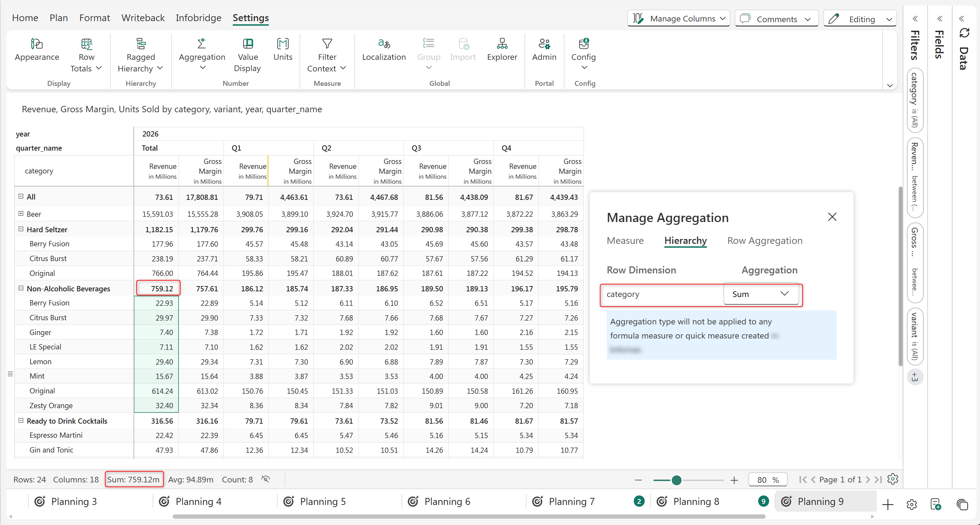This screenshot has height=525, width=980.
Task: Open the Appearance settings icon
Action: tap(37, 44)
